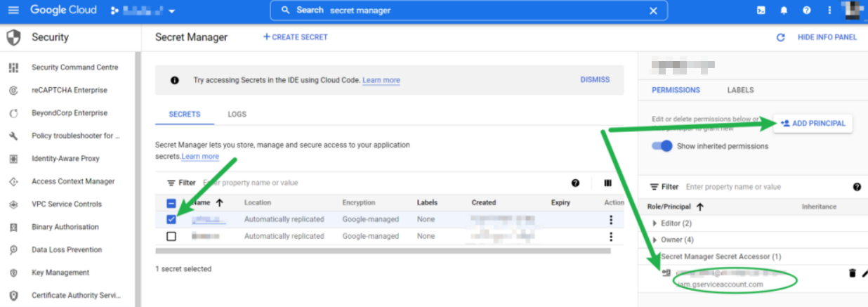Viewport: 868px width, 307px height.
Task: Delete the Secret Accessor principal binding
Action: (x=853, y=273)
